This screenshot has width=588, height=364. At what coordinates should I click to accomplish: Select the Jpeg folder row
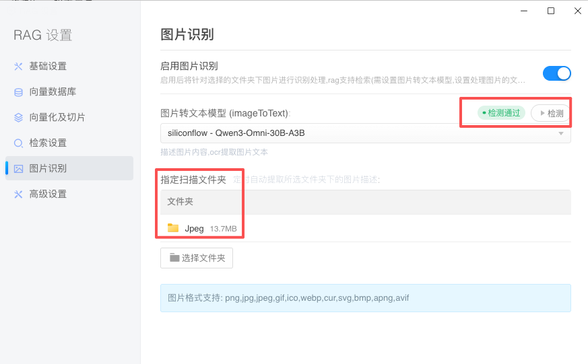click(x=364, y=228)
